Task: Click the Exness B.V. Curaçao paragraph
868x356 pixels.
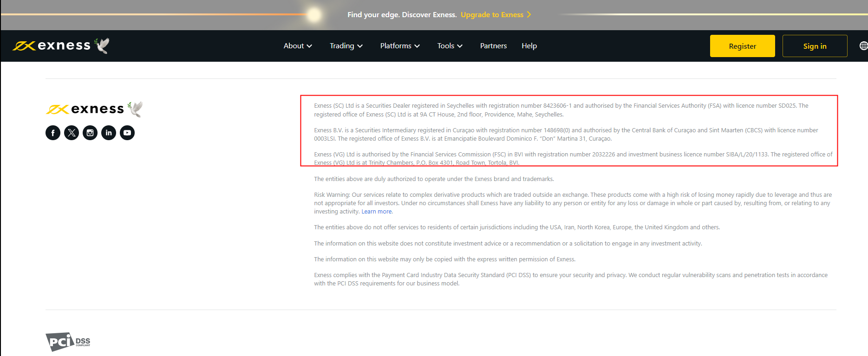Action: [x=566, y=135]
